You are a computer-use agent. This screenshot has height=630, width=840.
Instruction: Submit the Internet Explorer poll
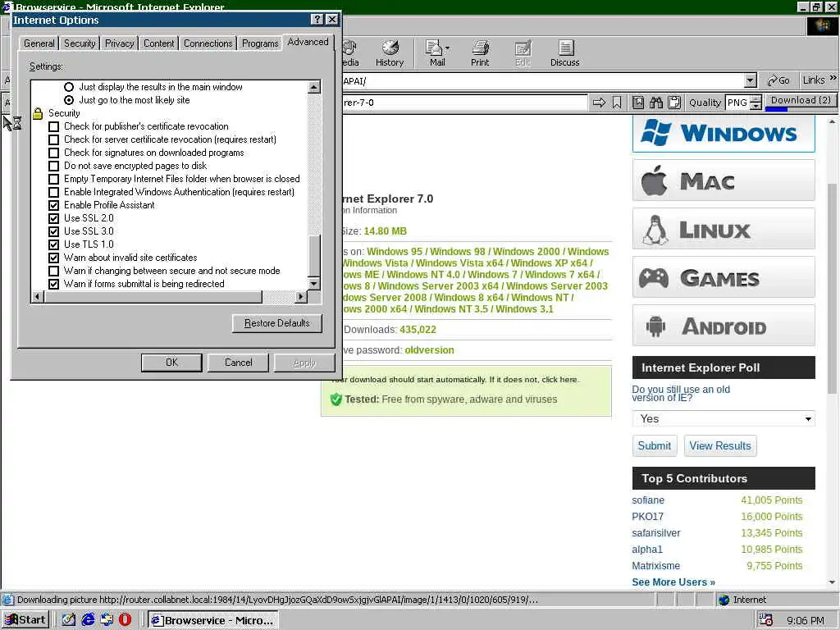(x=654, y=445)
